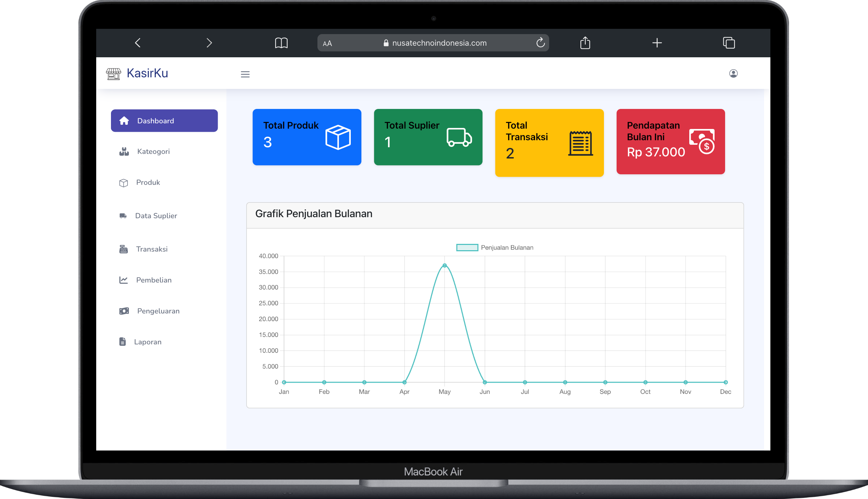
Task: Click the KasirKu store logo
Action: (x=113, y=74)
